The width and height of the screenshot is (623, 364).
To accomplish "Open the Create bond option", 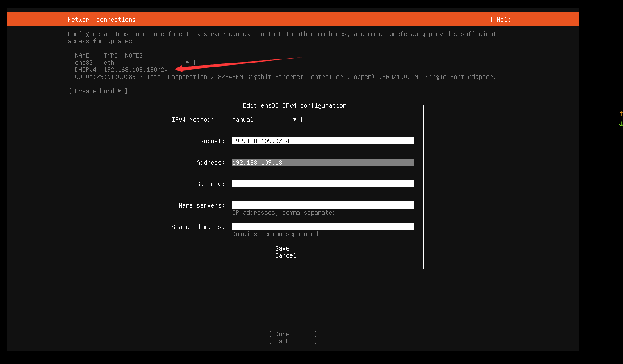I will pos(98,91).
